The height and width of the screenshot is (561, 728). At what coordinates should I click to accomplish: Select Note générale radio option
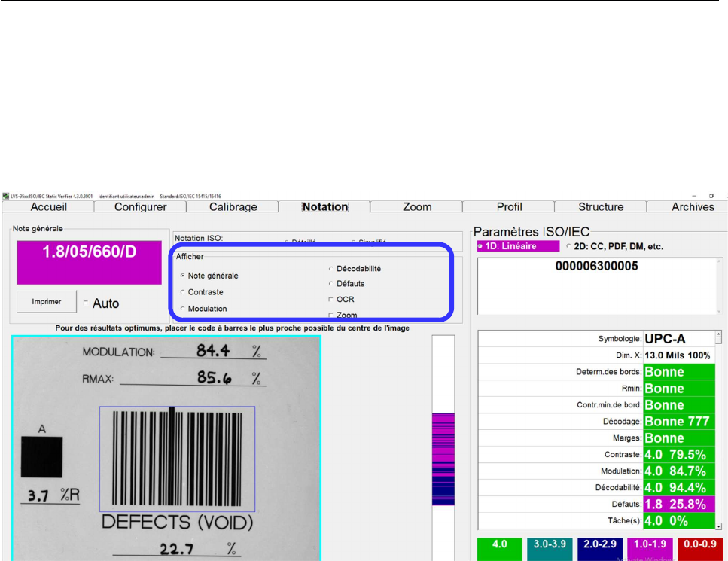183,276
